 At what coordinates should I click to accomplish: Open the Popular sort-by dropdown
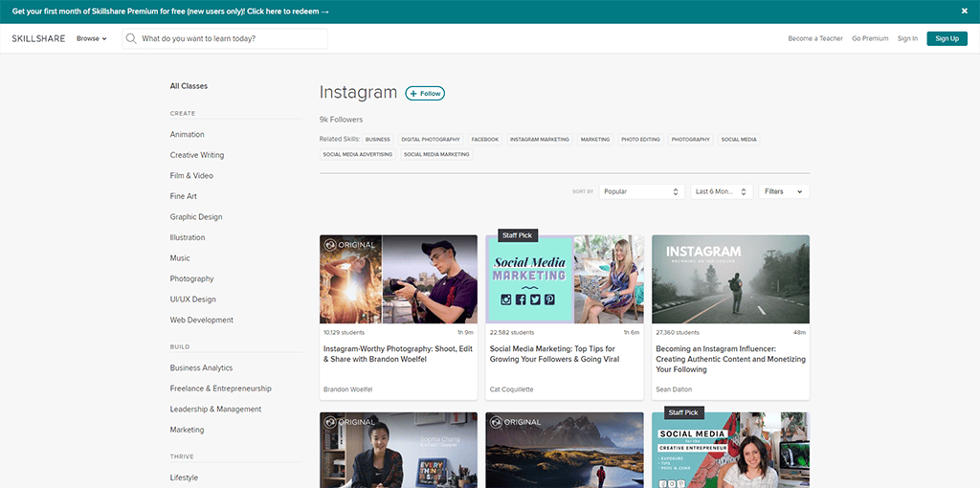click(x=641, y=191)
